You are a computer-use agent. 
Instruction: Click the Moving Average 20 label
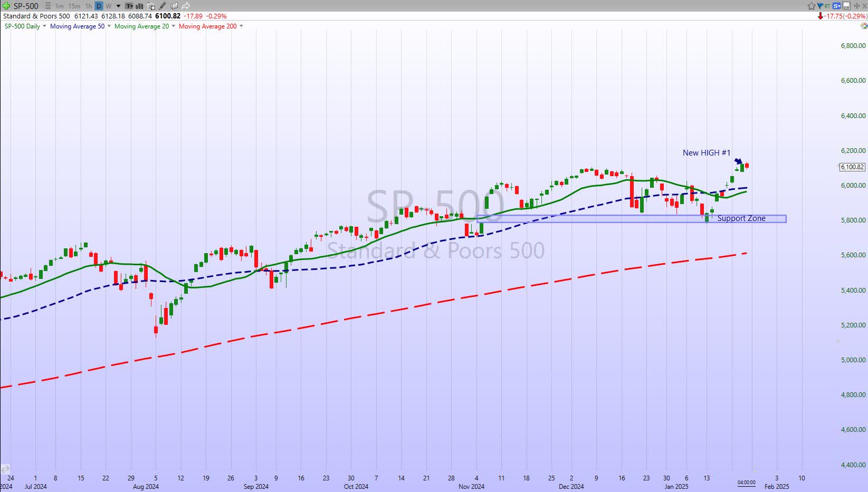[x=141, y=26]
